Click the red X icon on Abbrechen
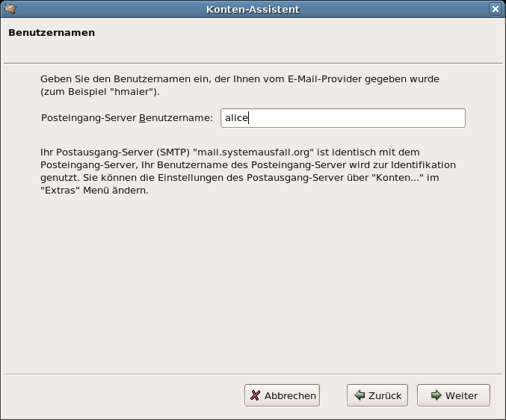The height and width of the screenshot is (420, 506). pyautogui.click(x=255, y=395)
